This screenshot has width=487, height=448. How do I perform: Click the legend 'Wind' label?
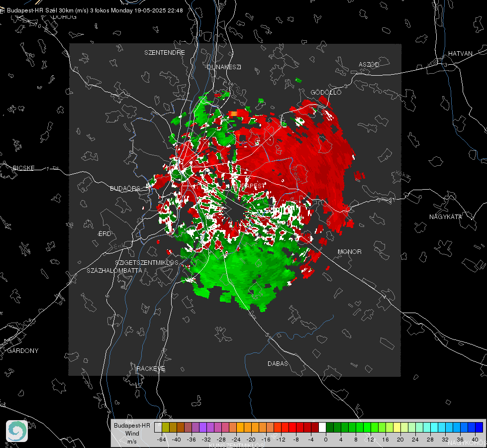click(x=132, y=433)
